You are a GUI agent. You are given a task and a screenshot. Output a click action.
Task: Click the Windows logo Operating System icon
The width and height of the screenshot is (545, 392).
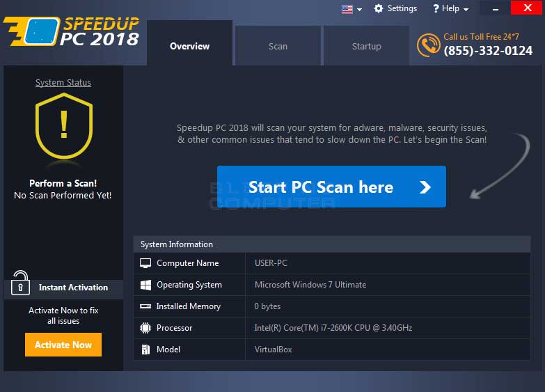(x=145, y=285)
